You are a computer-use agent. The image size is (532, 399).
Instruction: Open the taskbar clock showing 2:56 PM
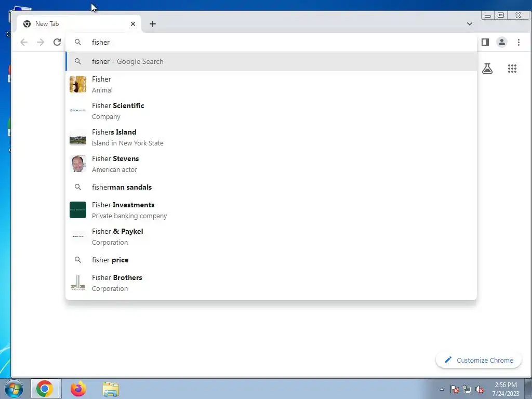coord(506,389)
